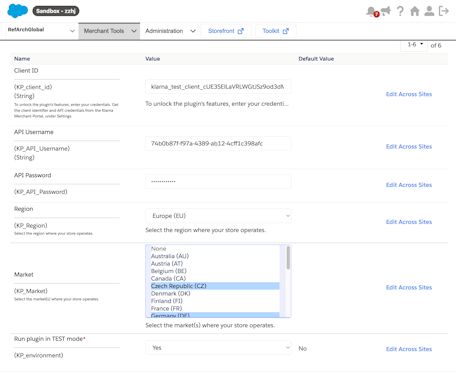Open the user profile icon

[x=429, y=11]
